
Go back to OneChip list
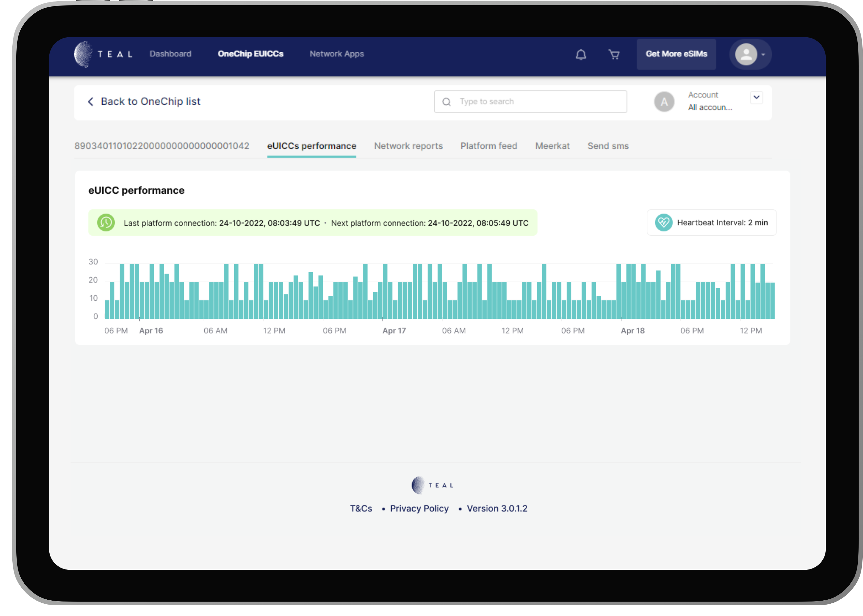[150, 101]
